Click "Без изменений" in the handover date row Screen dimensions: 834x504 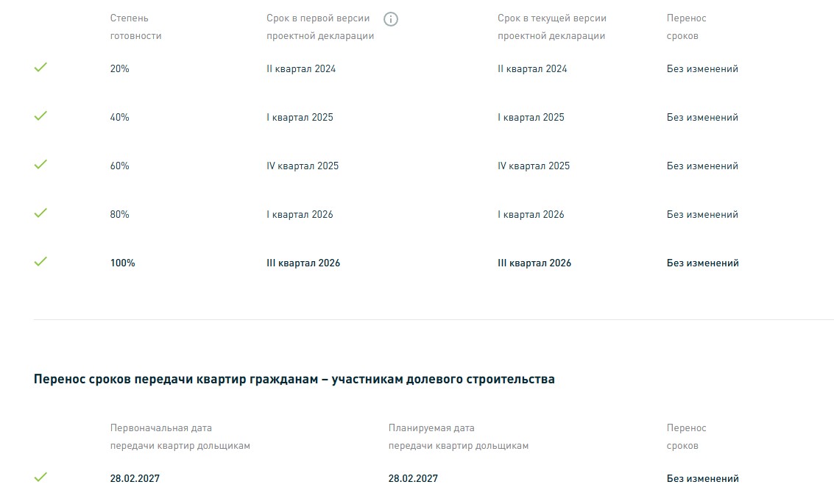pyautogui.click(x=702, y=479)
